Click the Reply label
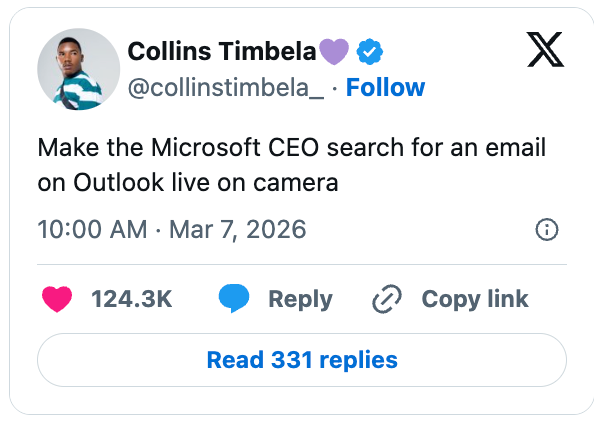 pos(301,298)
